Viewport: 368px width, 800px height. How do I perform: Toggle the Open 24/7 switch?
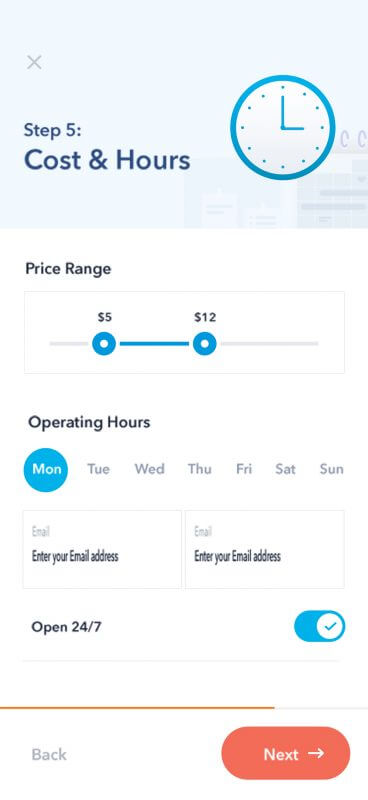click(320, 626)
